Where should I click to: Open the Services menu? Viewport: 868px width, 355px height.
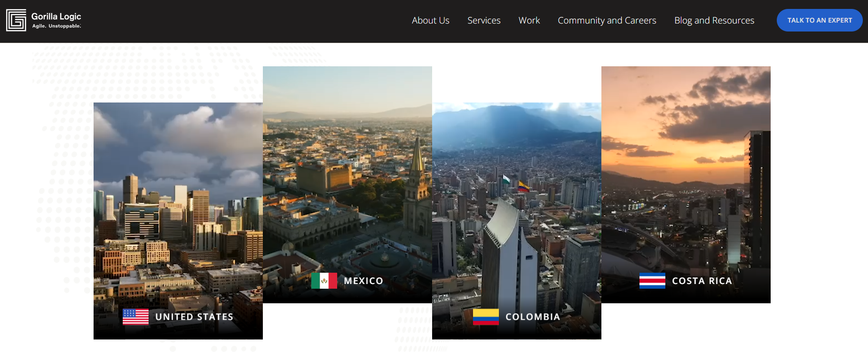483,21
